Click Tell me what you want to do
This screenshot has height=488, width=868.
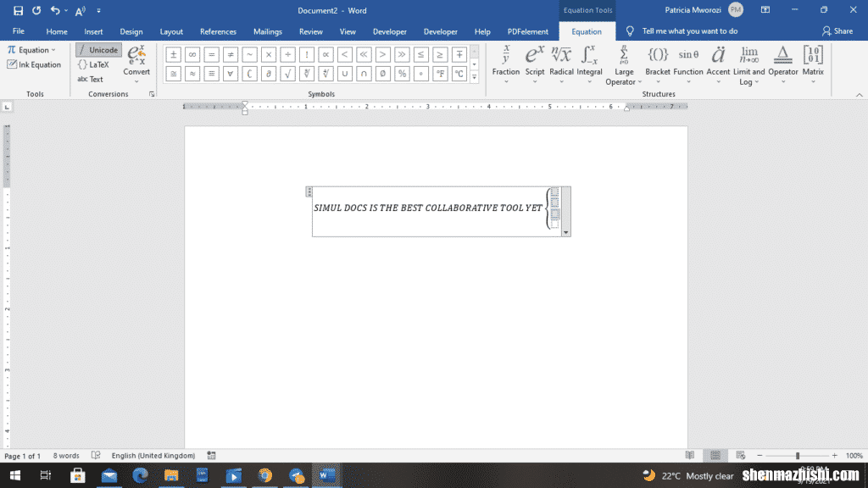(689, 31)
